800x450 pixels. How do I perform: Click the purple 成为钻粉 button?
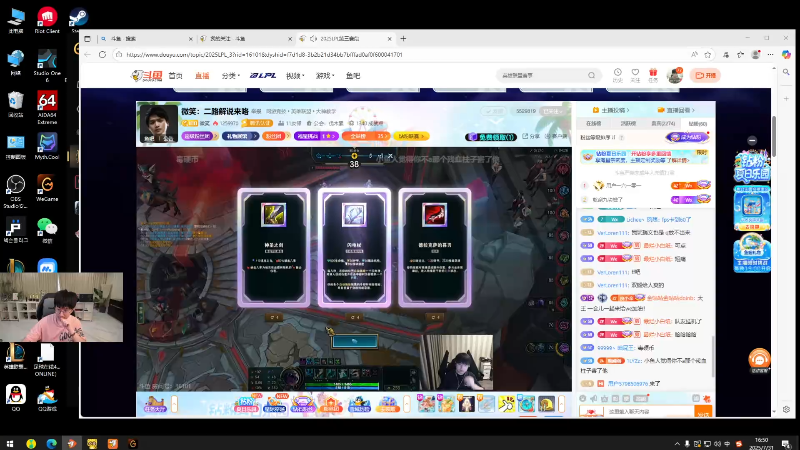pos(687,137)
